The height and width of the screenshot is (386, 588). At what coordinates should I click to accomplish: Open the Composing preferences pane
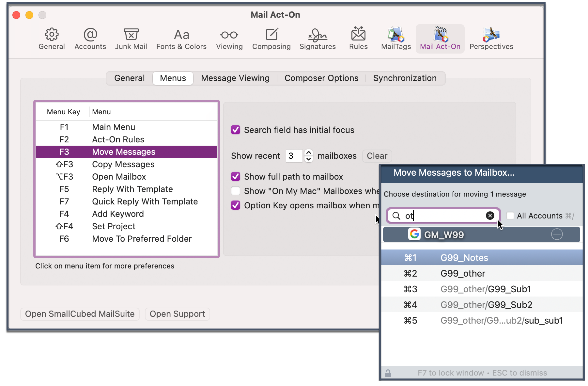click(271, 39)
